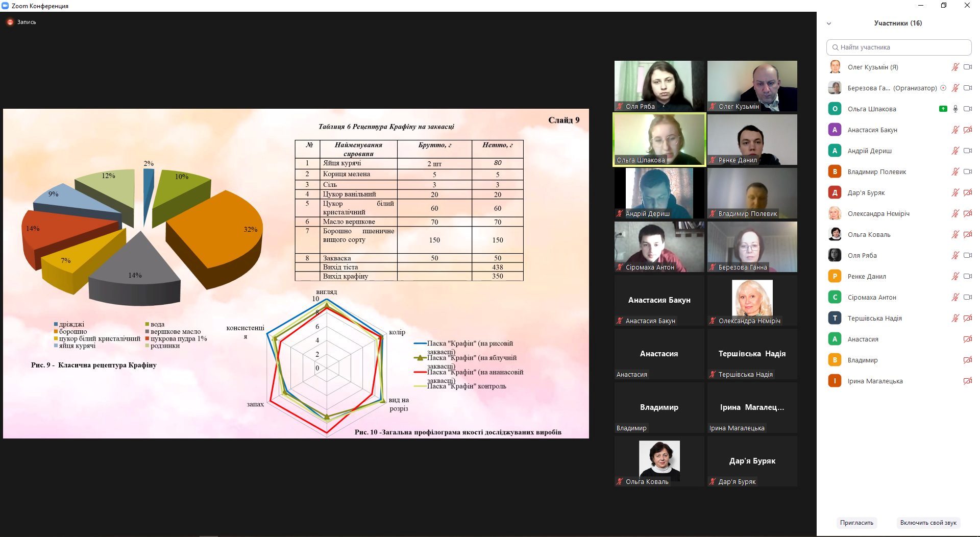
Task: Click the Zoom app icon in the title bar
Action: tap(6, 6)
